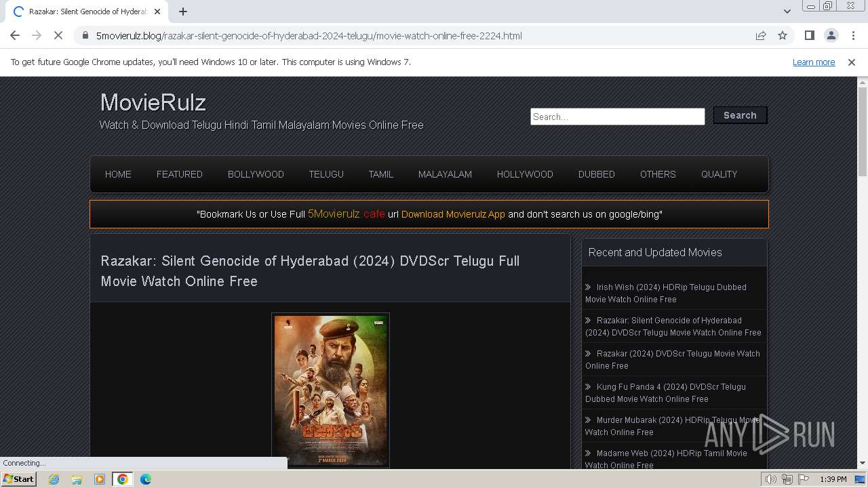
Task: Open Razakar: Silent Genocide sidebar link
Action: click(673, 326)
